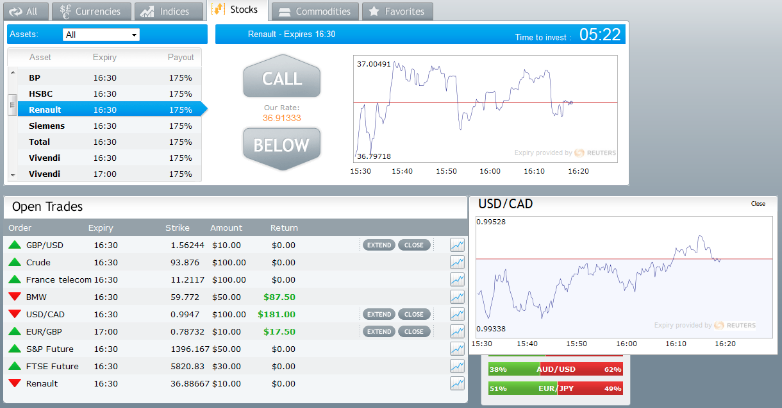Screen dimensions: 782x408
Task: Close the USD/CAD chart popup
Action: click(758, 204)
